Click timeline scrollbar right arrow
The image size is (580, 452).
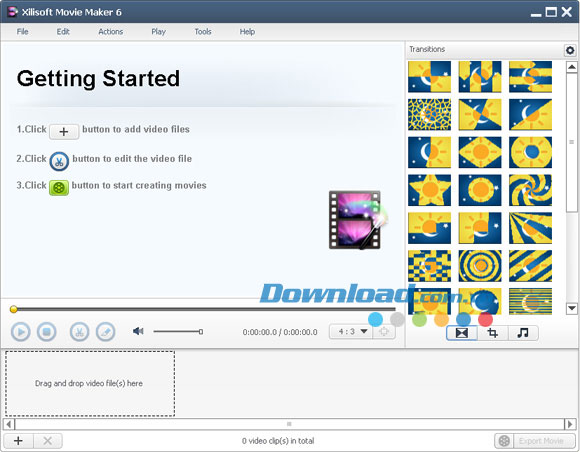tap(570, 424)
